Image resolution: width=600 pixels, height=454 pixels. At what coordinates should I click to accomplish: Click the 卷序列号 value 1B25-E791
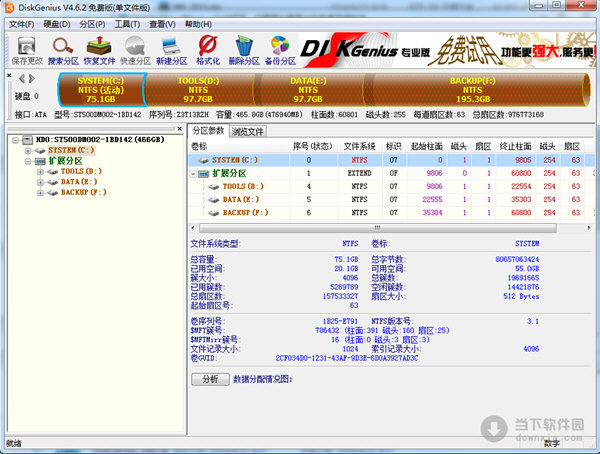[340, 321]
